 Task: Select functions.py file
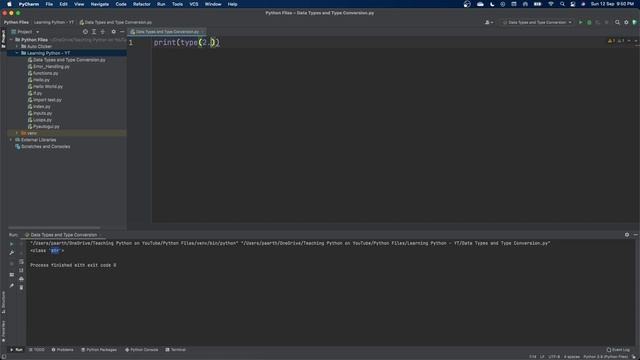click(x=42, y=73)
